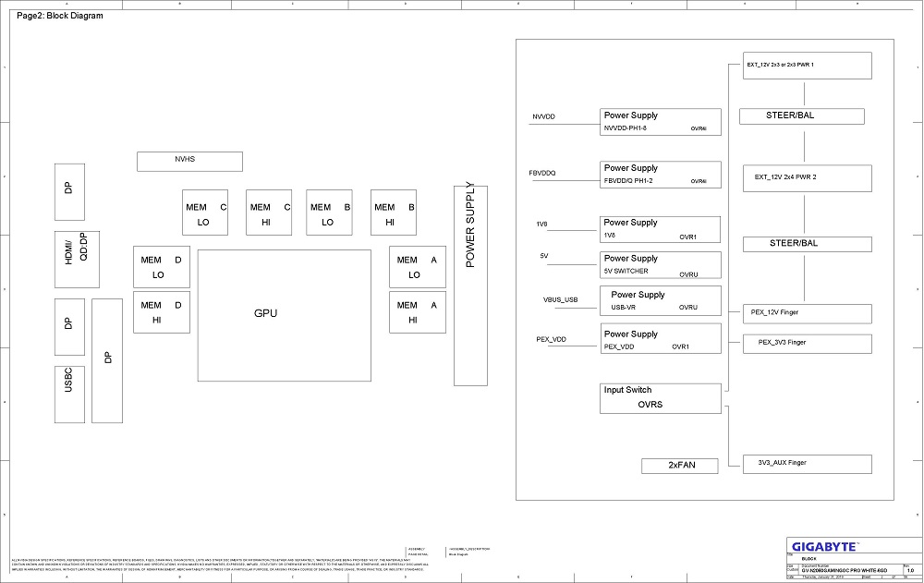The width and height of the screenshot is (924, 583).
Task: Click the 3V3_AUX Finger block
Action: [808, 462]
